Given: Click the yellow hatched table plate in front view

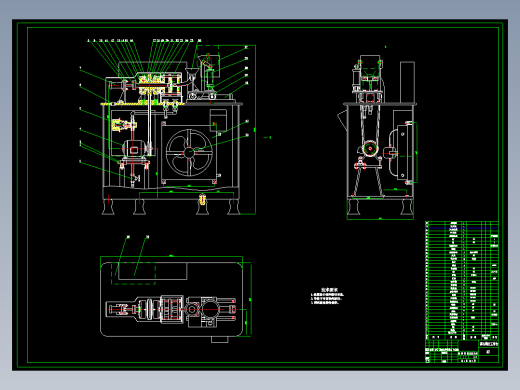Looking at the screenshot, I should (x=143, y=104).
